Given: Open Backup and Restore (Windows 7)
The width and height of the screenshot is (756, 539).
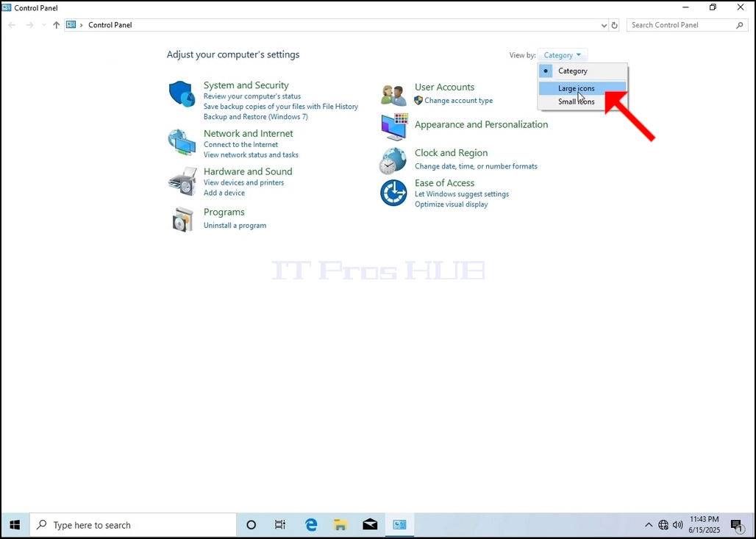Looking at the screenshot, I should pyautogui.click(x=255, y=117).
